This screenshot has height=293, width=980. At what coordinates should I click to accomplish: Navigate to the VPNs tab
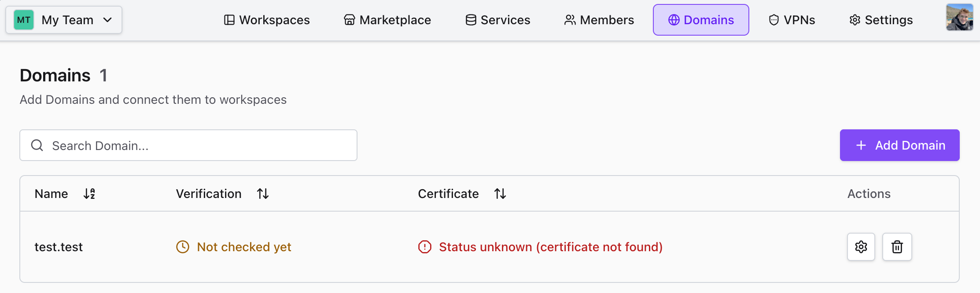[x=792, y=20]
